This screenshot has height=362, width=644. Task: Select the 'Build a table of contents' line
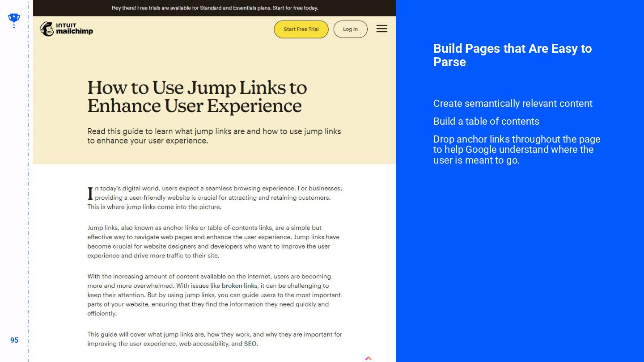486,121
